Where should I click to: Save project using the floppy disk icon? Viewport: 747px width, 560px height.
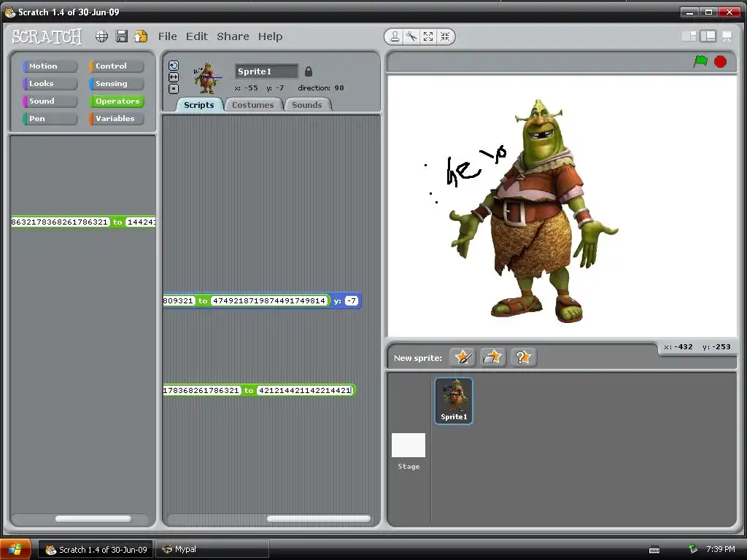[x=122, y=36]
